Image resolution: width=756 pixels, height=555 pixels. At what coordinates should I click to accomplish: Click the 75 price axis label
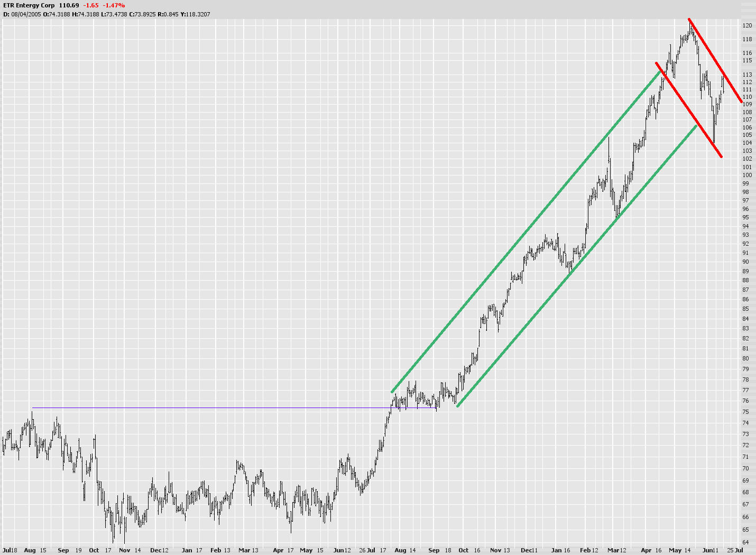click(745, 412)
